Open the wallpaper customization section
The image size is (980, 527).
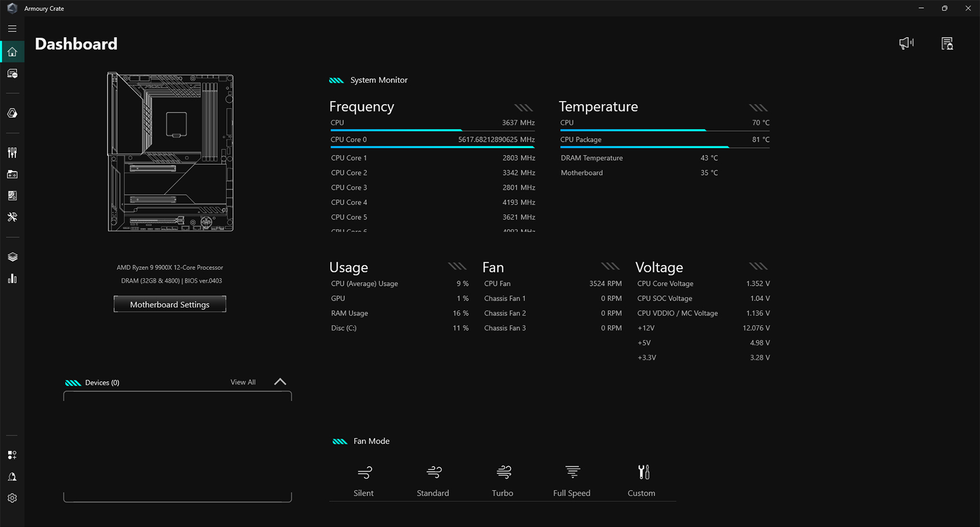(x=13, y=195)
